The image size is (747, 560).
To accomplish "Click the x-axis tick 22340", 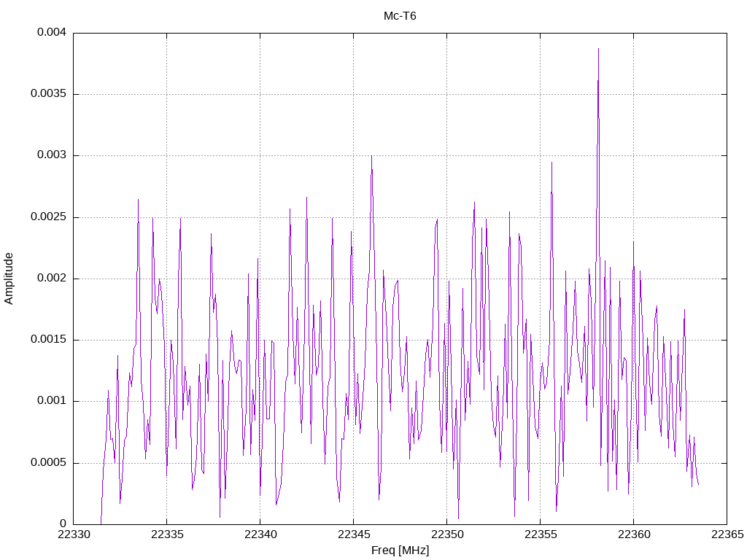I will point(260,534).
